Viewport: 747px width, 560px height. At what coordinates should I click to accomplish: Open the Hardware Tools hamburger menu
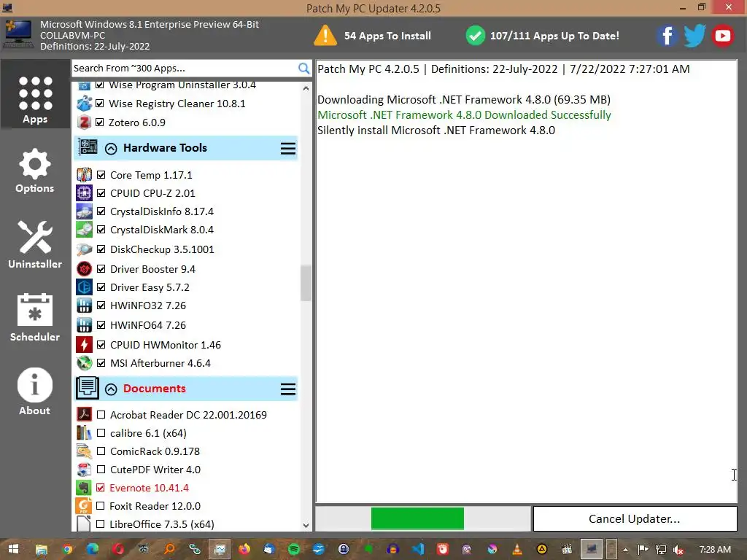[287, 149]
